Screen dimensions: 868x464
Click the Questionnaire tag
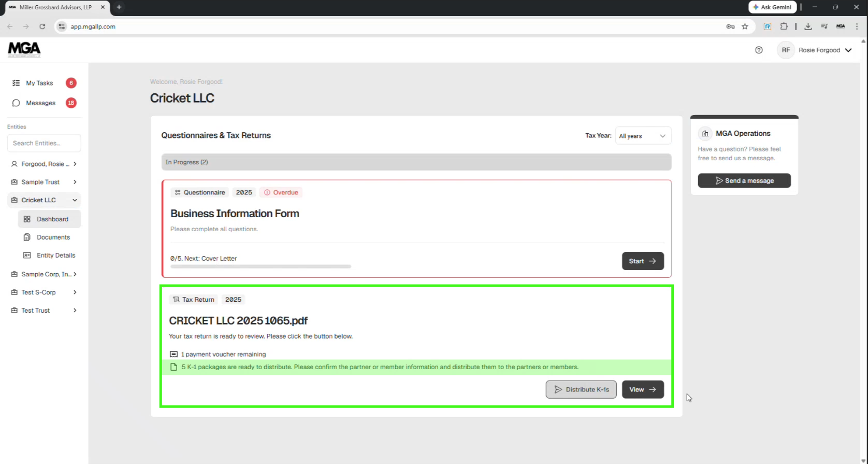pyautogui.click(x=200, y=192)
